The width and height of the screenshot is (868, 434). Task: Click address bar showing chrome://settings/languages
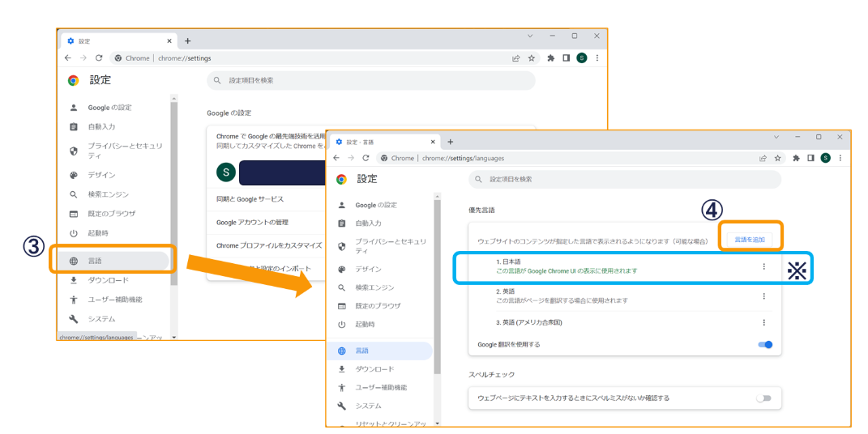(x=581, y=158)
